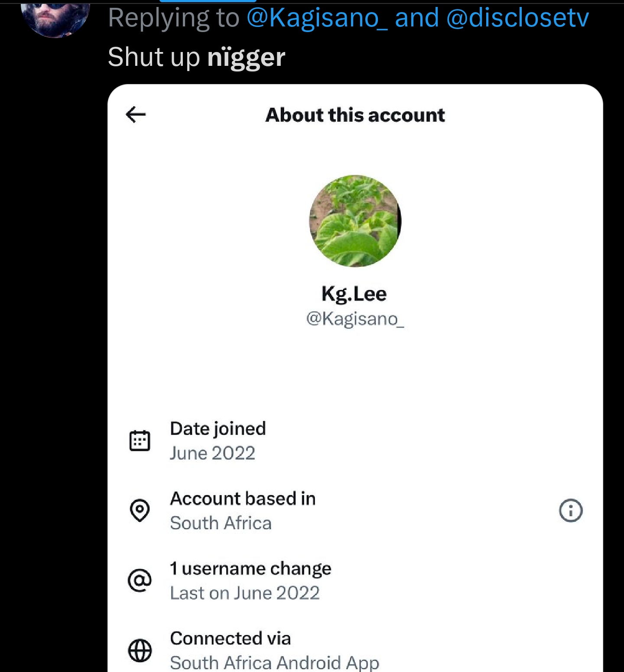Image resolution: width=624 pixels, height=672 pixels.
Task: Click the Date joined calendar icon
Action: [x=140, y=441]
